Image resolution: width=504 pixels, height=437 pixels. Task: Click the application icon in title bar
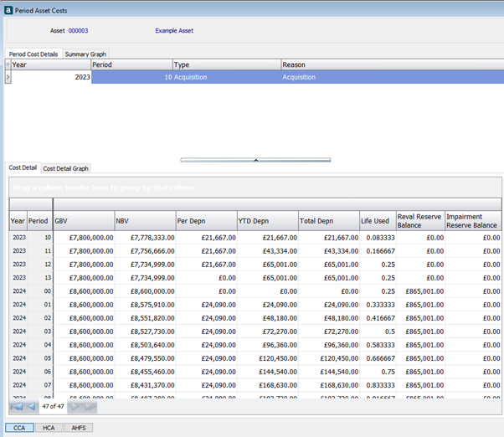click(x=8, y=10)
